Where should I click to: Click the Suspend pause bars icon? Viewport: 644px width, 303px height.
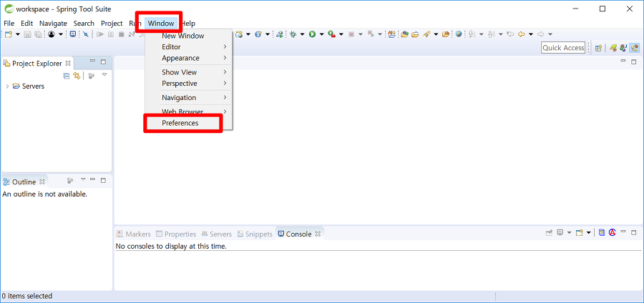110,34
